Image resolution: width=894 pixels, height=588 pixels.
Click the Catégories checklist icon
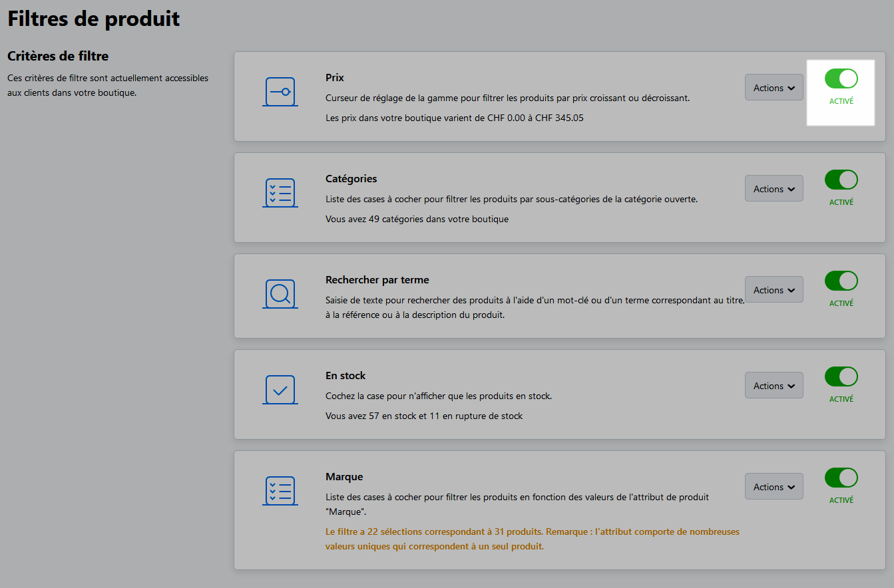pos(280,193)
